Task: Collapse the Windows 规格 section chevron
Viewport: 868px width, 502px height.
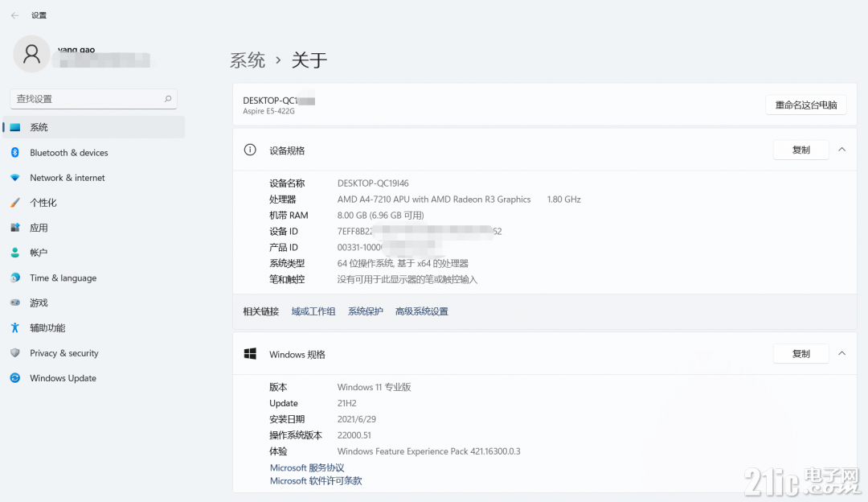Action: coord(842,353)
